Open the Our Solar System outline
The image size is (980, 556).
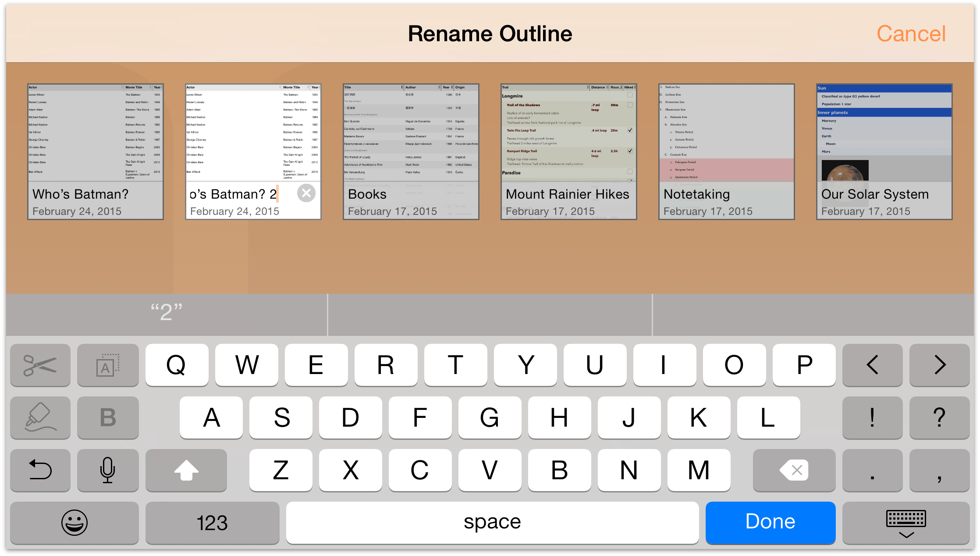pyautogui.click(x=884, y=152)
